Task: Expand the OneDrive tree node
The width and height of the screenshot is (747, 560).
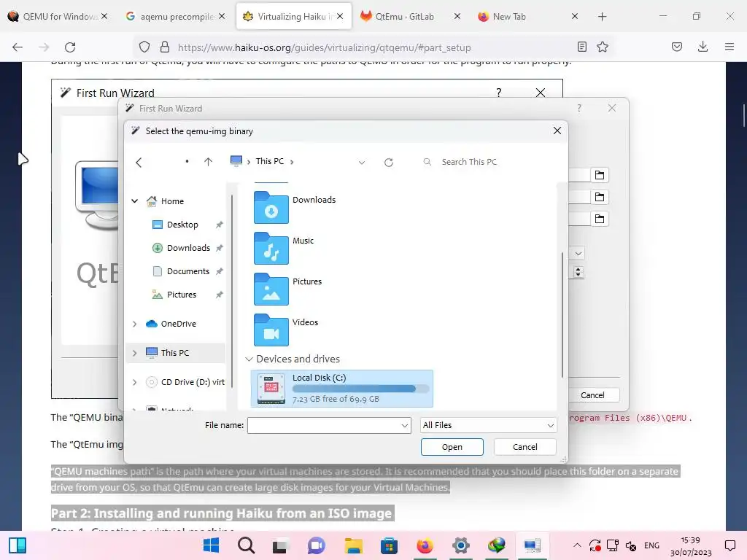Action: coord(135,324)
